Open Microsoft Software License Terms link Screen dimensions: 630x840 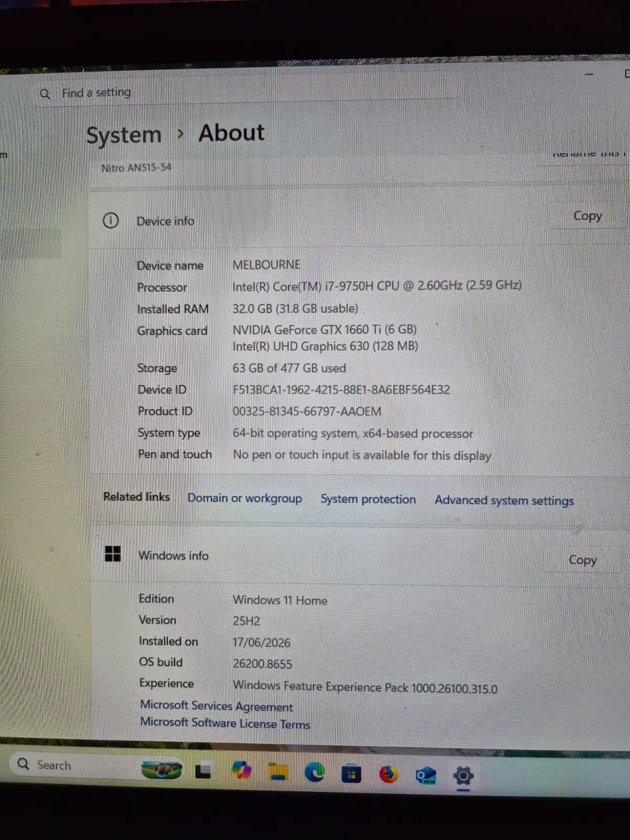pyautogui.click(x=225, y=723)
